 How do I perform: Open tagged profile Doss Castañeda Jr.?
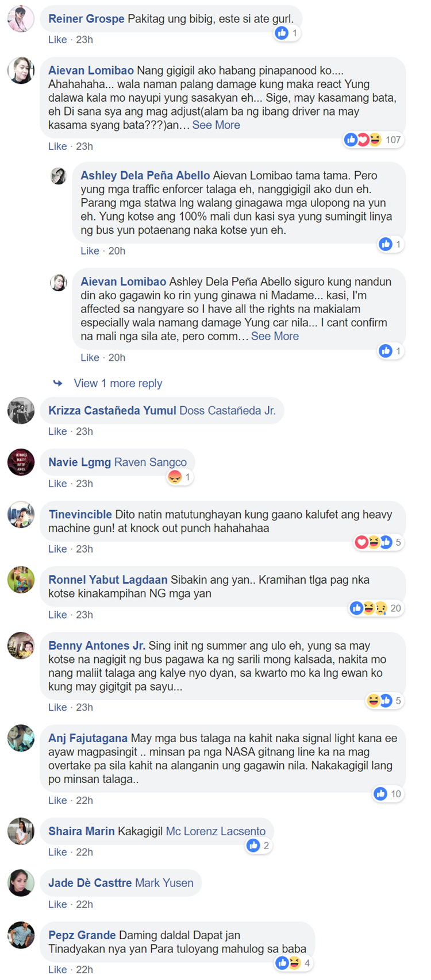pos(228,411)
